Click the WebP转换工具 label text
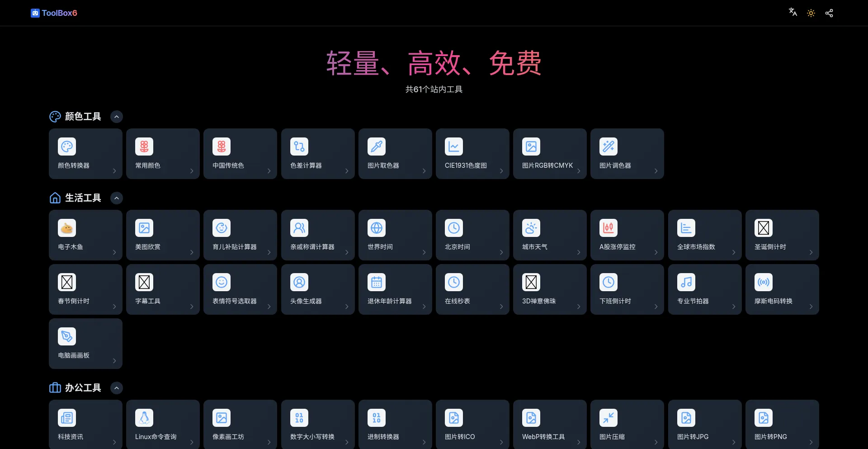 tap(543, 437)
